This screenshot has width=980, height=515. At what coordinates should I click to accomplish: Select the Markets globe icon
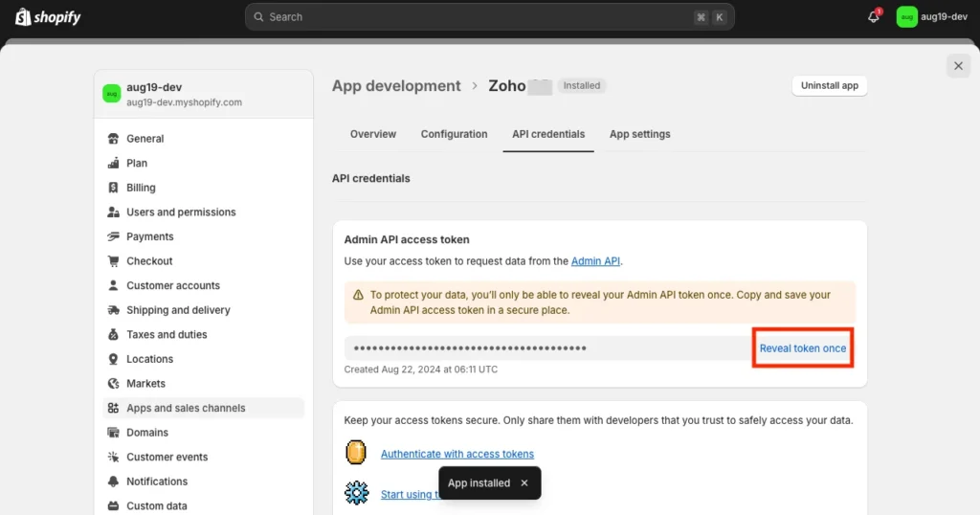click(x=114, y=384)
